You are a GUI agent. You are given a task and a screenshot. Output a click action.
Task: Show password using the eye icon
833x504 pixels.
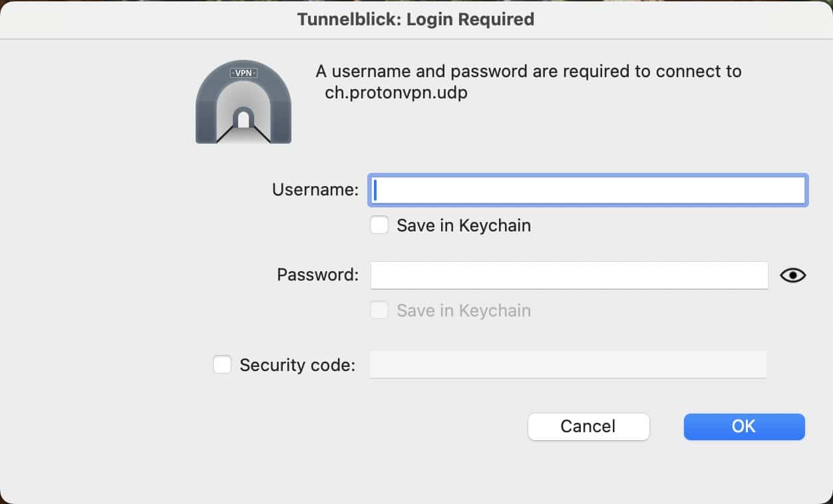(792, 275)
